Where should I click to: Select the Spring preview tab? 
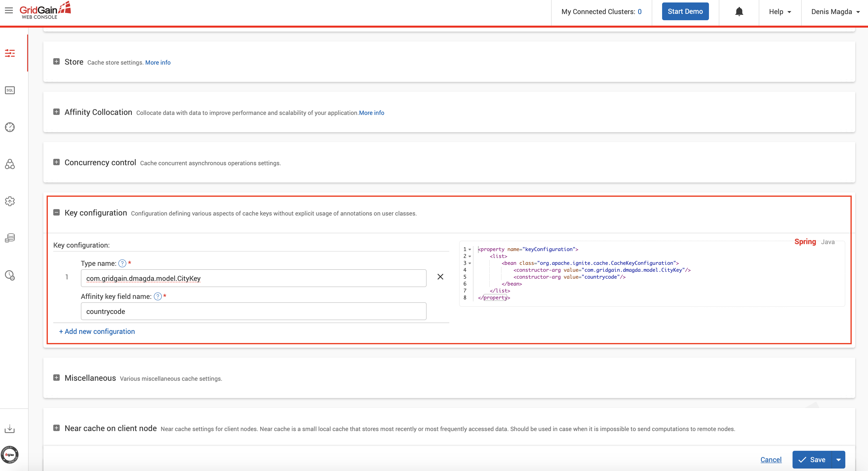pyautogui.click(x=805, y=242)
